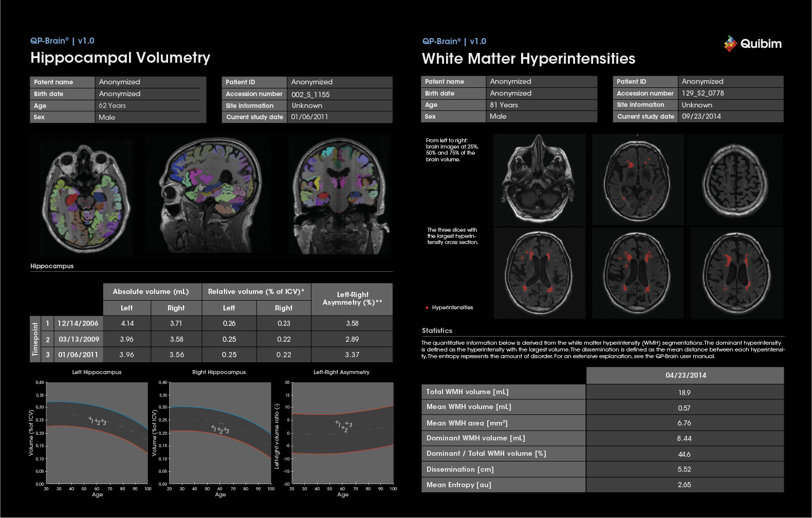
Task: Select the 25% brain volume slice image
Action: pos(539,179)
